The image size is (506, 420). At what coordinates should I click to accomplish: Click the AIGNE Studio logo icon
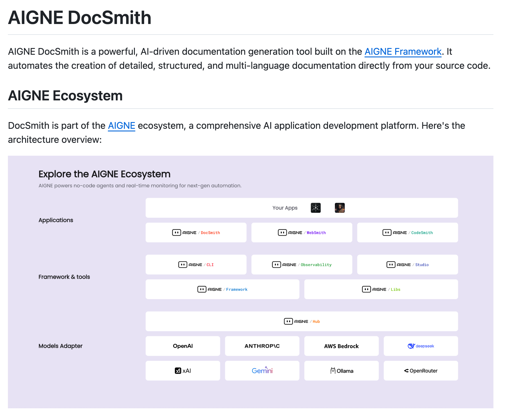point(391,265)
